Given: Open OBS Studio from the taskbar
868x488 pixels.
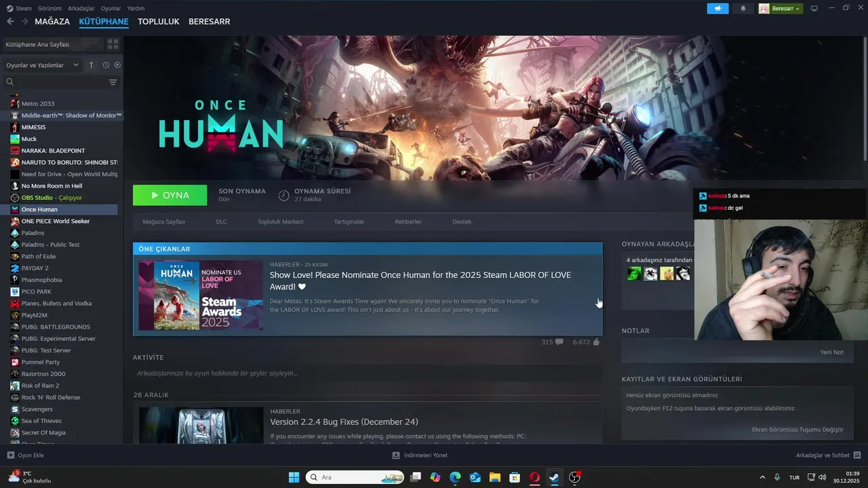Looking at the screenshot, I should pyautogui.click(x=574, y=477).
